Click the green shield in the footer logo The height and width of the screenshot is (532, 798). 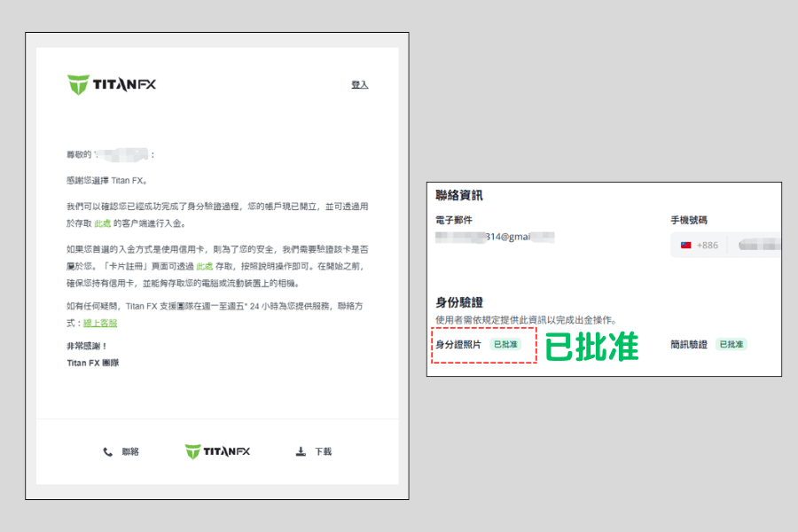pyautogui.click(x=192, y=450)
